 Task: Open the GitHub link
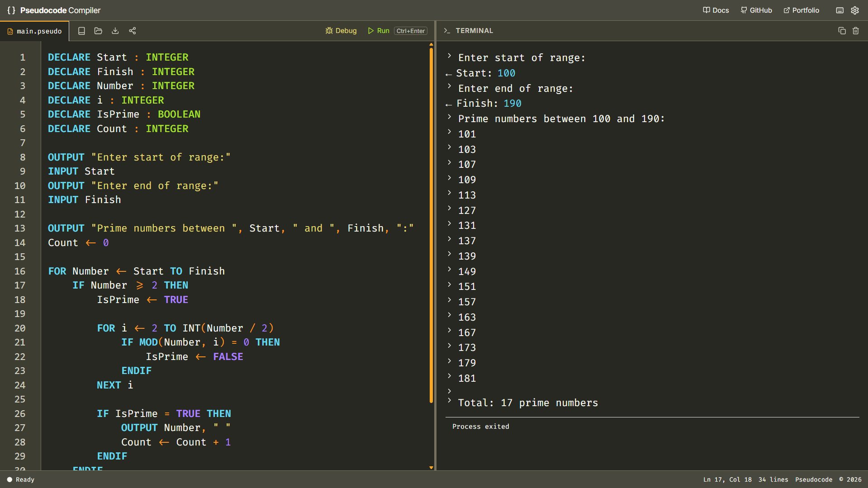click(x=756, y=10)
